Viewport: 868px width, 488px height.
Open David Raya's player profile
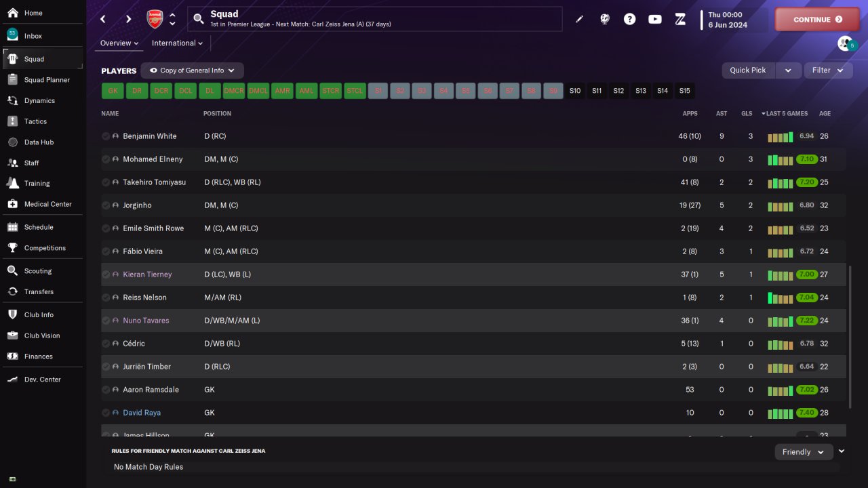(142, 413)
